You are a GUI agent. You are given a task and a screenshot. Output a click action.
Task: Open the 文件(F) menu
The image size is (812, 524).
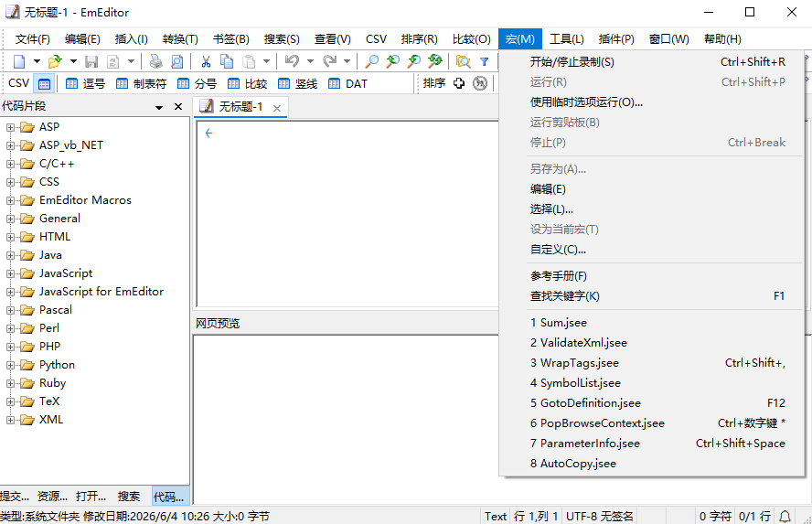tap(32, 39)
